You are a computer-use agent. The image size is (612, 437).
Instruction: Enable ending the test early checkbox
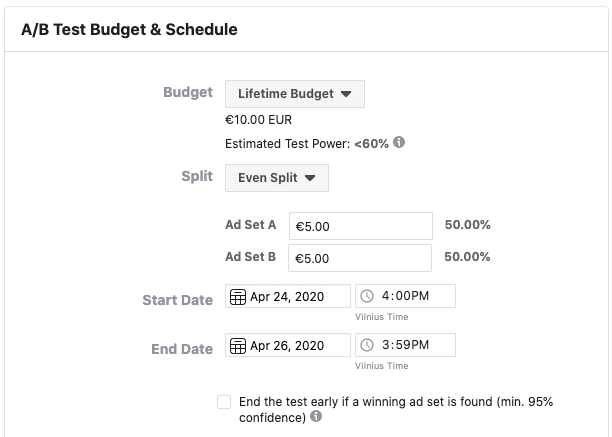224,402
